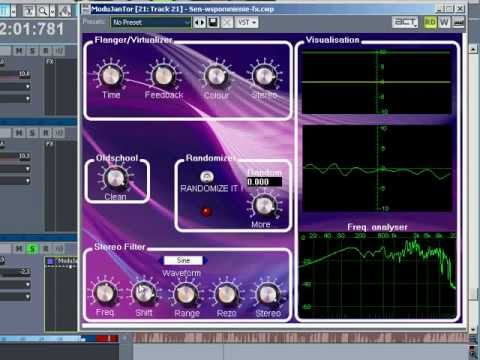480x360 pixels.
Task: Step presets with the left-right arrows icon
Action: coord(200,22)
